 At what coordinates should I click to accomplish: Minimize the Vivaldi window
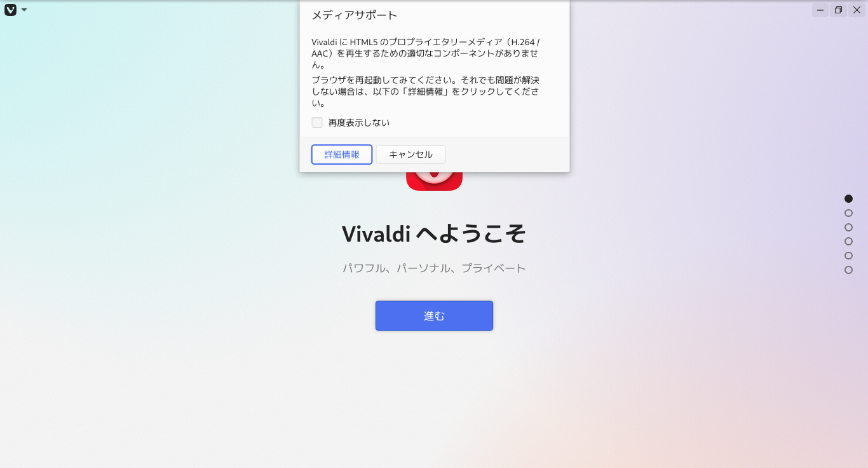click(x=820, y=10)
